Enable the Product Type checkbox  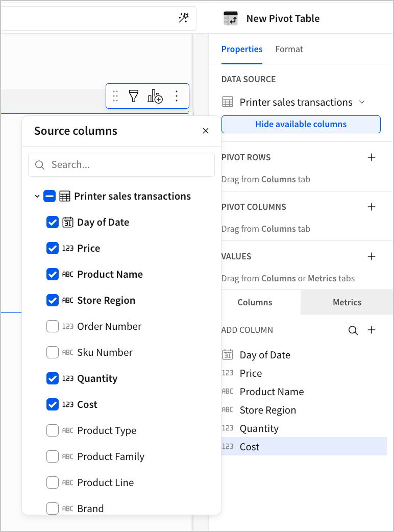click(53, 430)
